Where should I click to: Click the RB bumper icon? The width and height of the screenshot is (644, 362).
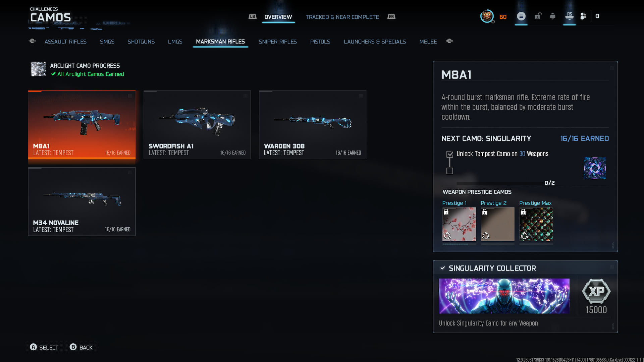391,17
